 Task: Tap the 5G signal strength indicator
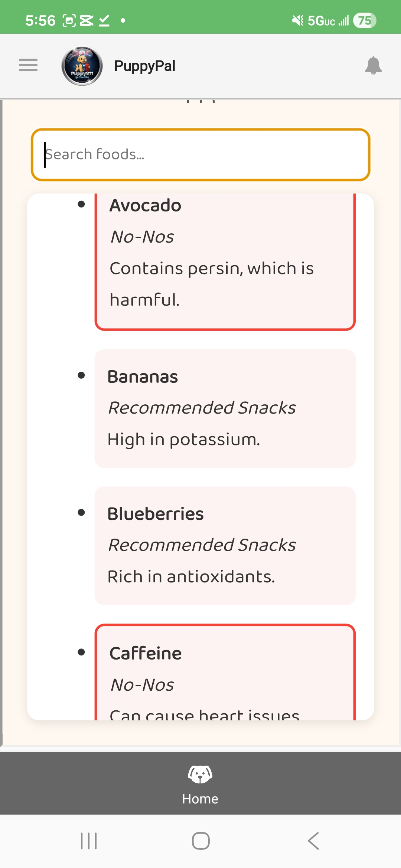[x=328, y=21]
